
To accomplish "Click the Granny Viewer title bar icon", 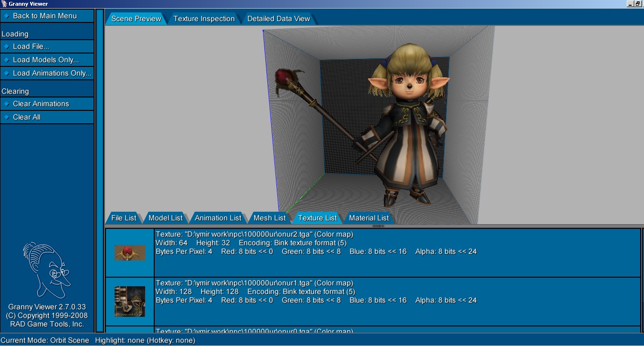I will click(x=4, y=4).
